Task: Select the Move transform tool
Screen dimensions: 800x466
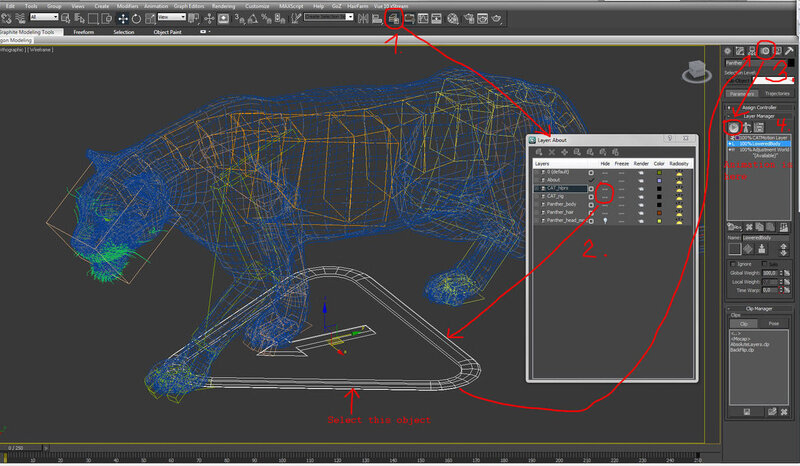Action: [122, 18]
